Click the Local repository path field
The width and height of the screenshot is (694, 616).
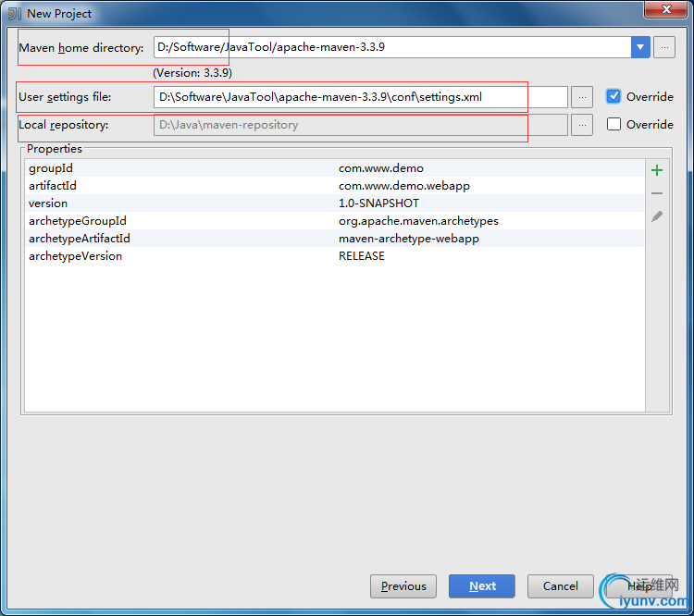(x=360, y=125)
